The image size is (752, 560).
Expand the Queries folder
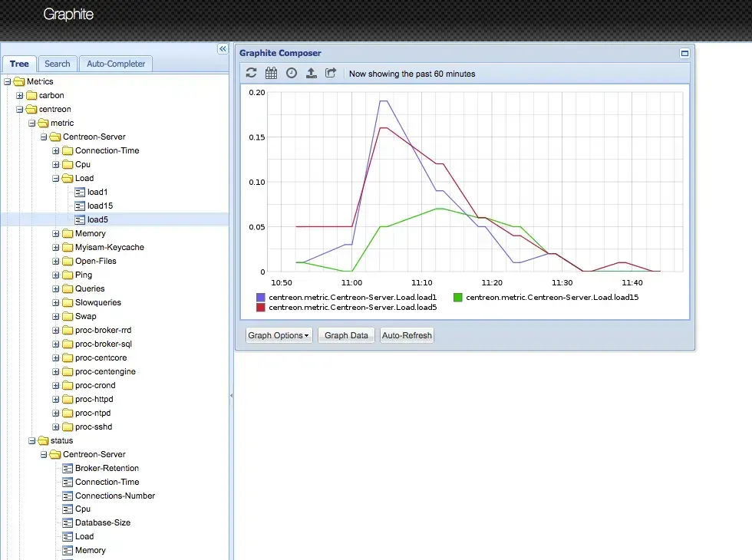55,289
